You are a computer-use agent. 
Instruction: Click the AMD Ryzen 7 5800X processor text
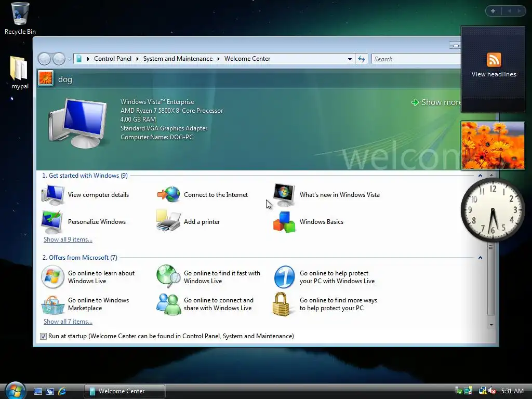point(171,111)
